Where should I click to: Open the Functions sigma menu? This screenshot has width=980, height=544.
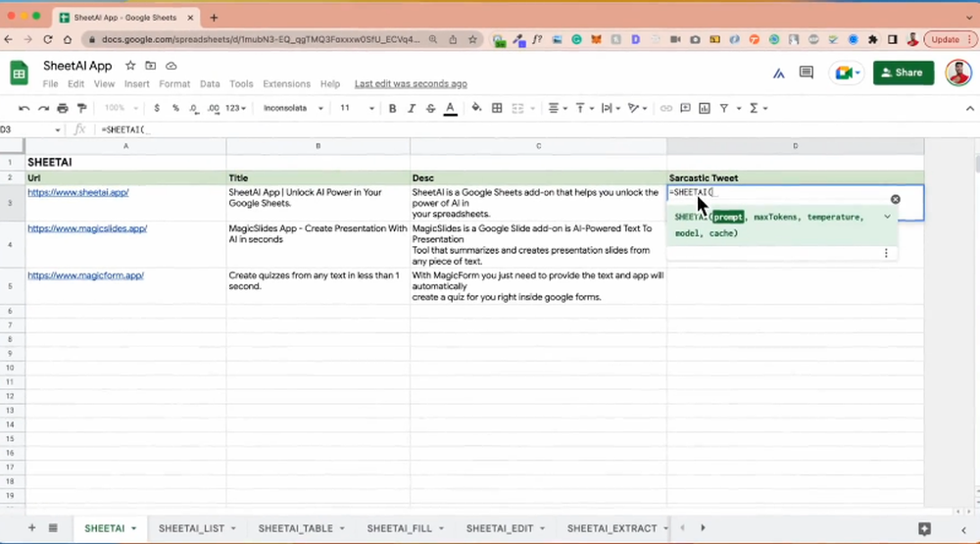point(759,108)
